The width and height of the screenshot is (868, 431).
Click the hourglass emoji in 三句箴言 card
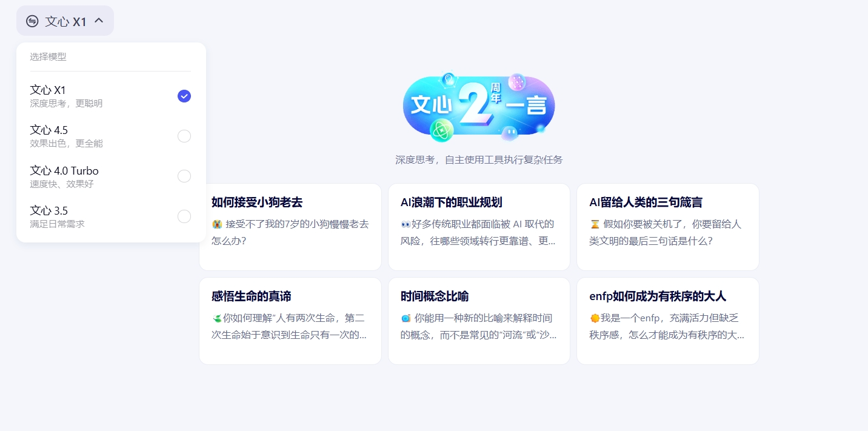click(x=595, y=224)
